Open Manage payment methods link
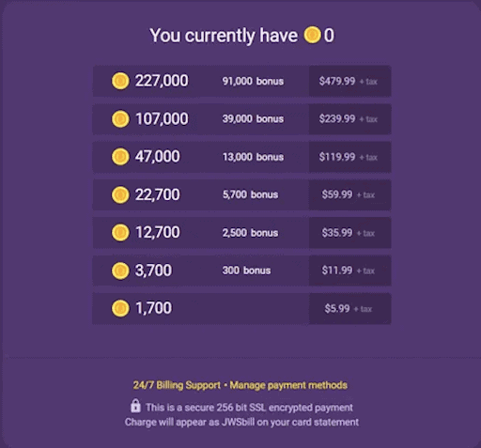This screenshot has width=481, height=448. click(x=288, y=385)
